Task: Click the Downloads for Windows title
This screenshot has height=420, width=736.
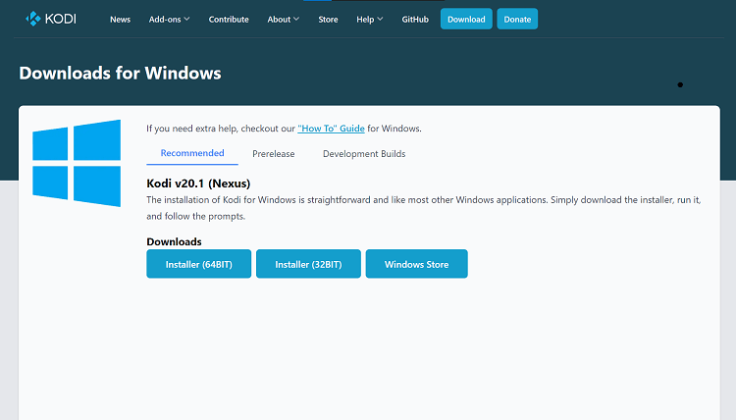Action: (120, 73)
